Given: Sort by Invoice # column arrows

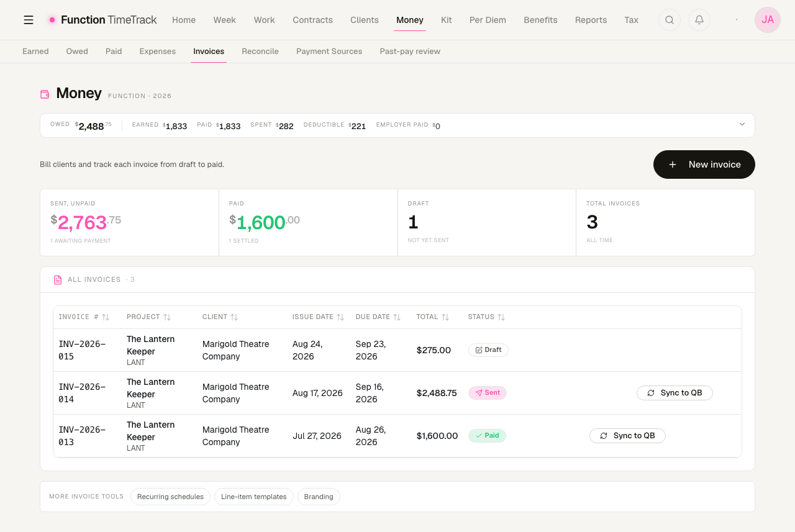Looking at the screenshot, I should pyautogui.click(x=106, y=317).
